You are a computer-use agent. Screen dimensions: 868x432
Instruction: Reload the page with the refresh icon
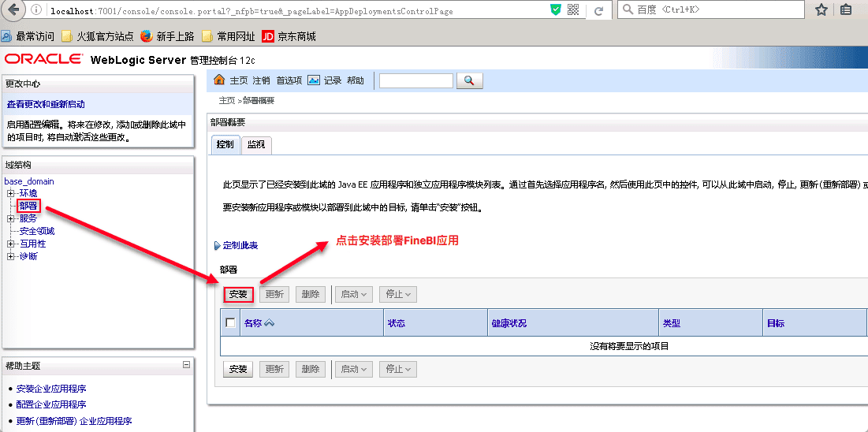pyautogui.click(x=598, y=10)
